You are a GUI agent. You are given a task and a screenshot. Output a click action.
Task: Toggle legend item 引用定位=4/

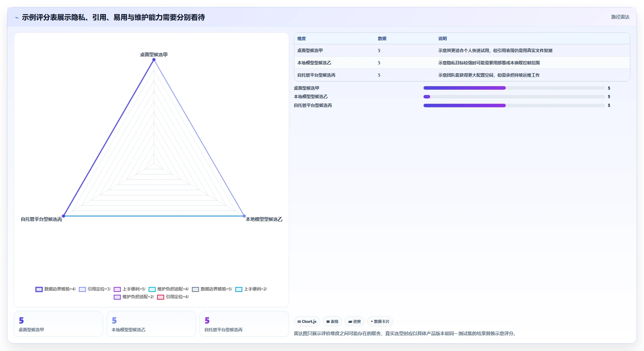173,297
